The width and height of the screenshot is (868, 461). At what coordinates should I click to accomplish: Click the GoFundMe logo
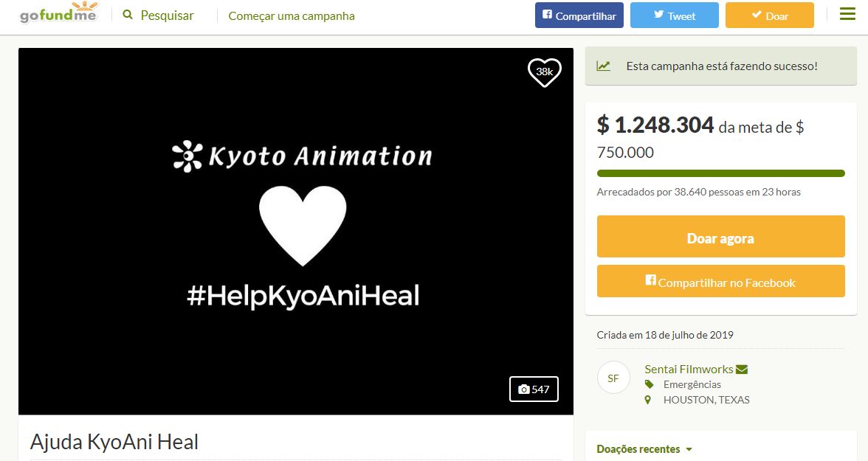[x=58, y=14]
